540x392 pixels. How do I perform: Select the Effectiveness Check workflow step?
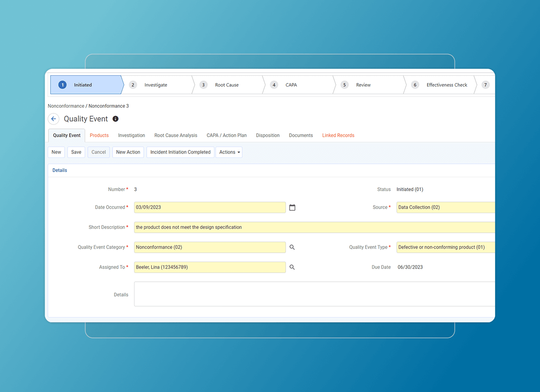[447, 85]
